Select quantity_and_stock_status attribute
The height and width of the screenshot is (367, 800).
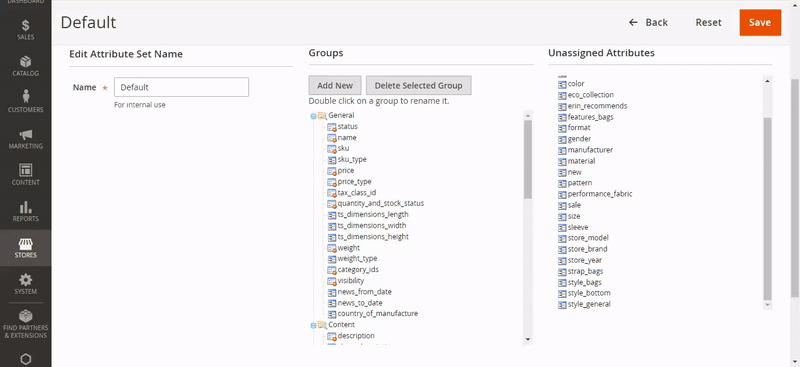(381, 204)
